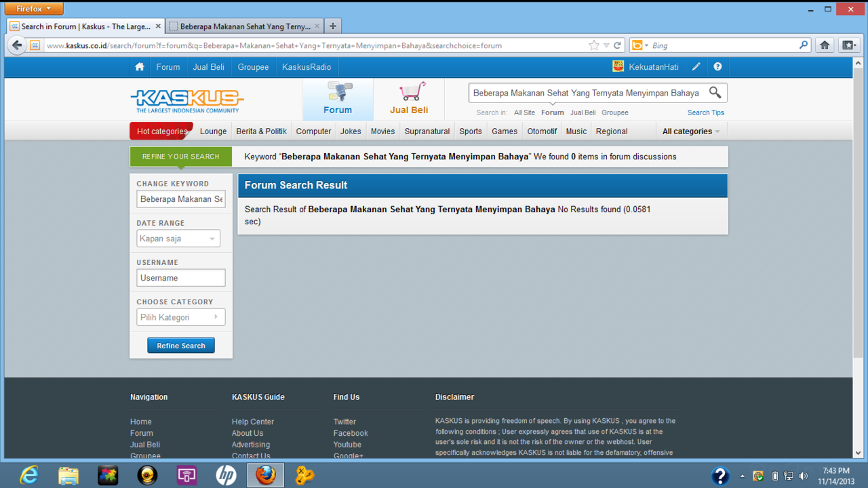Open File Explorer from taskbar
The height and width of the screenshot is (488, 868).
click(68, 475)
